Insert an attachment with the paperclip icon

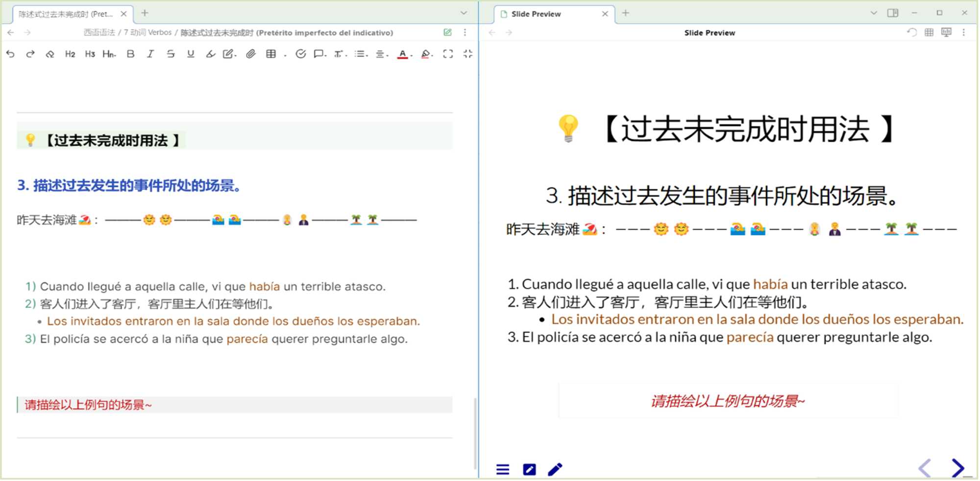[x=251, y=54]
